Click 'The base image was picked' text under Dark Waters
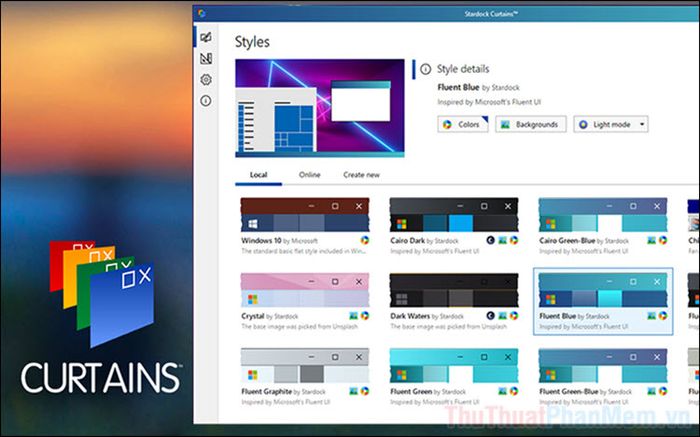The width and height of the screenshot is (700, 437). [x=449, y=327]
